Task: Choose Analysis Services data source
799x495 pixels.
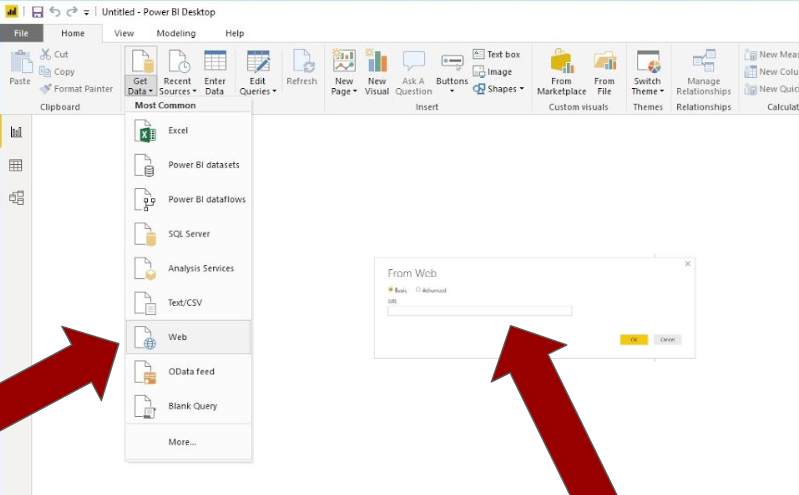Action: click(x=189, y=268)
